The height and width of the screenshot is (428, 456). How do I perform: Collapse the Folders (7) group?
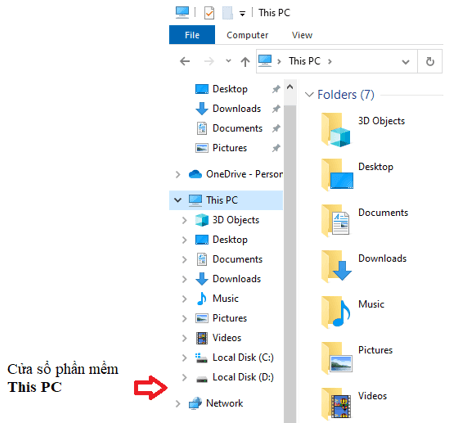[x=309, y=95]
